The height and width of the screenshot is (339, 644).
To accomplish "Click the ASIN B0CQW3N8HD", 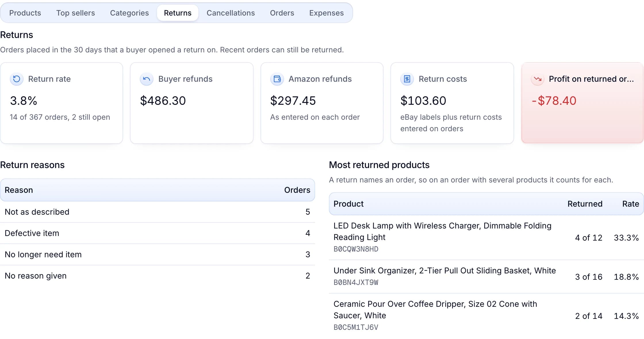I will coord(356,249).
